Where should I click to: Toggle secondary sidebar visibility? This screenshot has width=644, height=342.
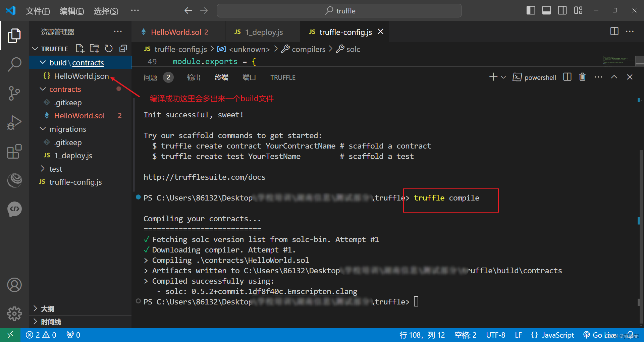coord(562,10)
